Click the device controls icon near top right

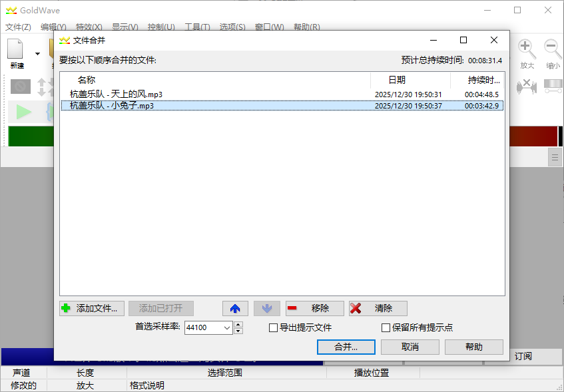point(551,85)
